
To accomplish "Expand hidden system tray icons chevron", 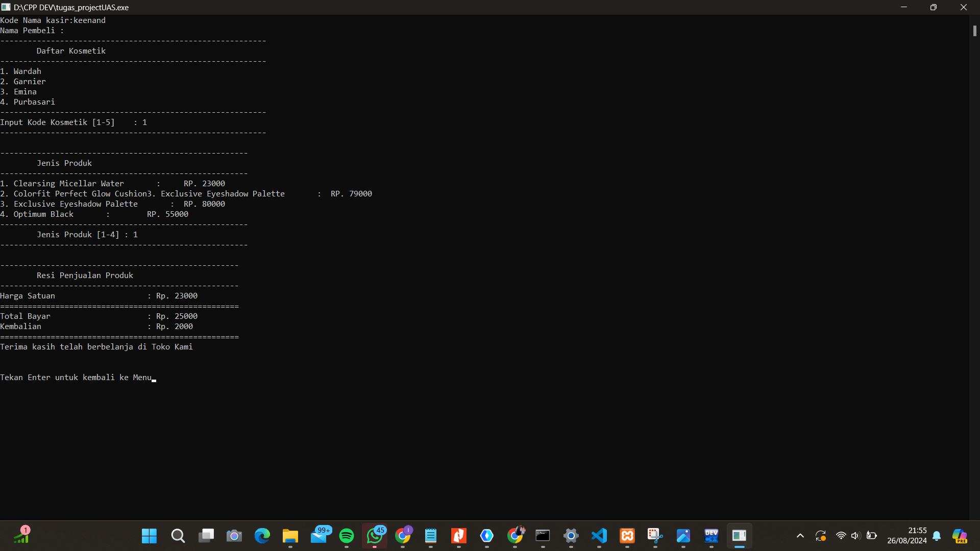I will tap(800, 536).
